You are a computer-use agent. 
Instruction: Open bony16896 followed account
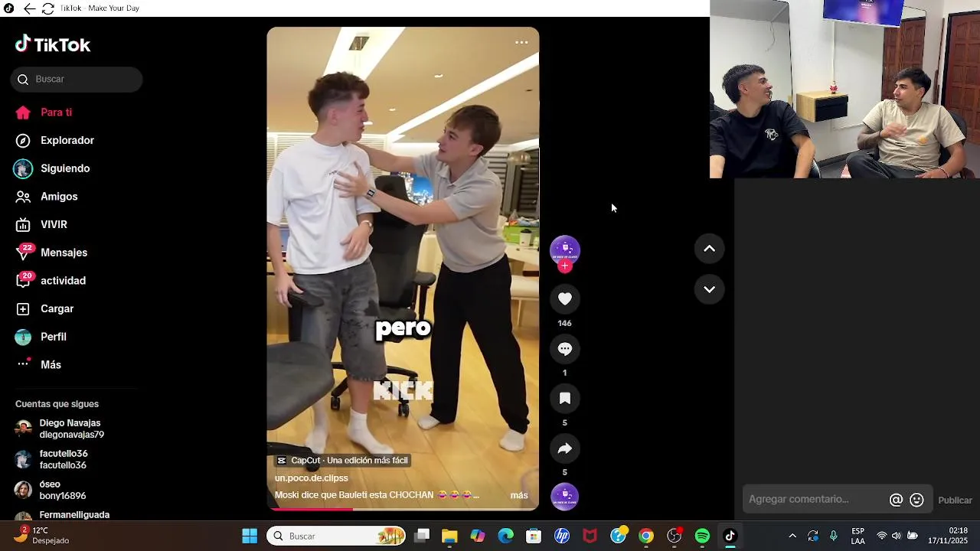[51, 490]
